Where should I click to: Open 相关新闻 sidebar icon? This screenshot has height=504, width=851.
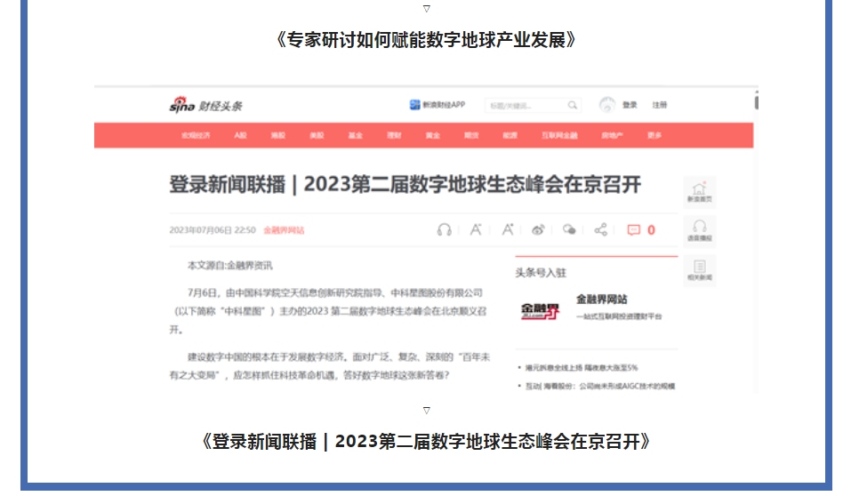point(699,269)
